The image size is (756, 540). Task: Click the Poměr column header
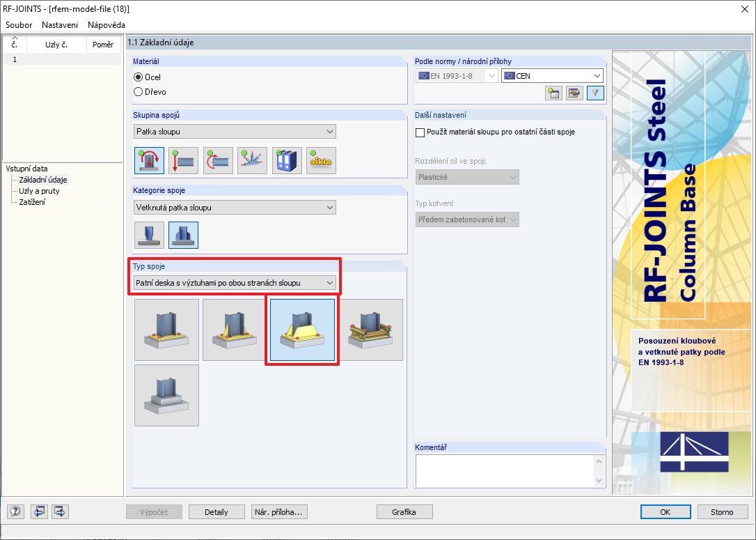pos(103,45)
